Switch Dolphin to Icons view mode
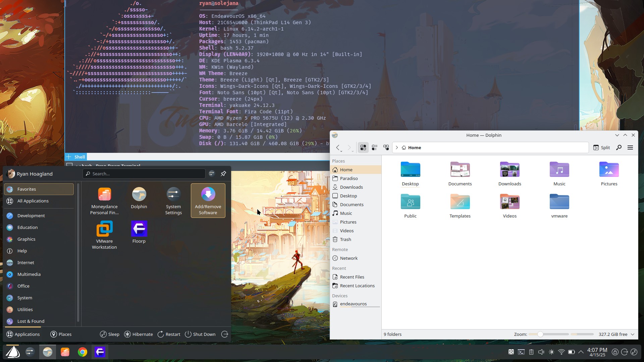Viewport: 644px width, 362px height. pos(363,147)
